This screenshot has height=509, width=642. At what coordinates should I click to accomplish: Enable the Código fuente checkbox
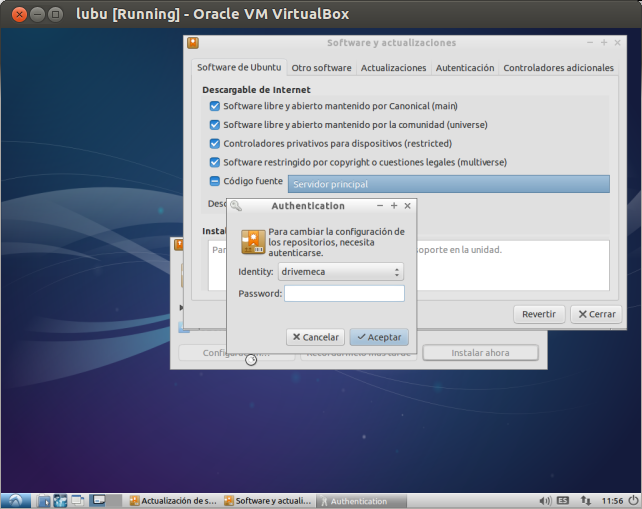click(214, 181)
